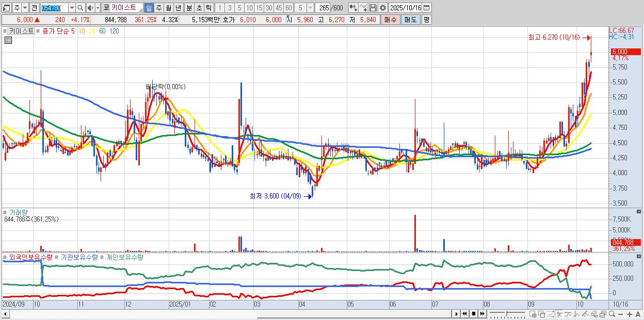Image resolution: width=644 pixels, height=320 pixels.
Task: Save chart settings with the floppy icon
Action: (x=373, y=8)
